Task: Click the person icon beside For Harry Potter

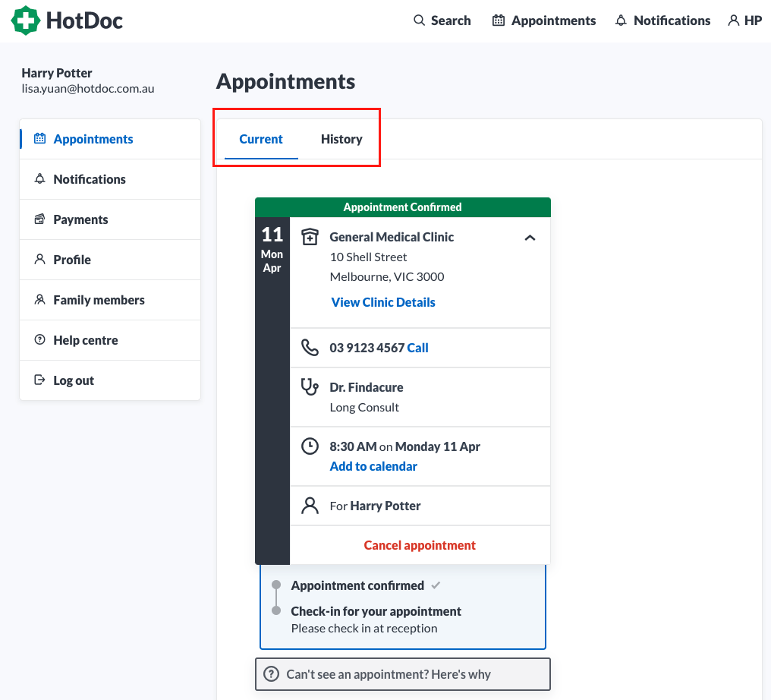Action: pyautogui.click(x=310, y=505)
